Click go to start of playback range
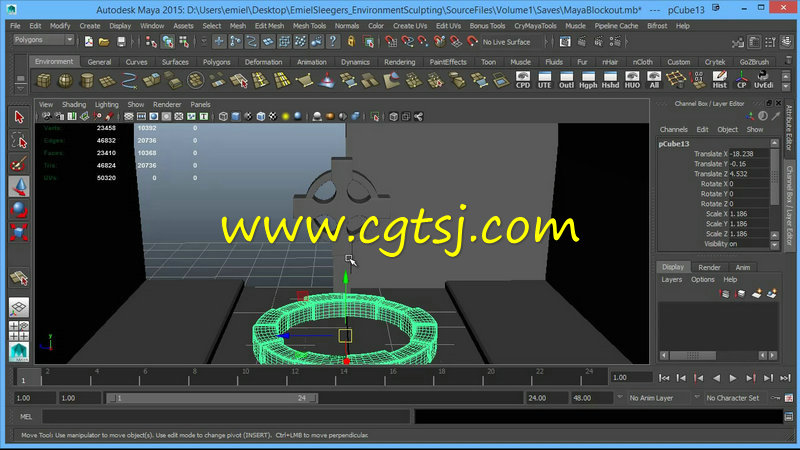The width and height of the screenshot is (800, 450). point(664,378)
